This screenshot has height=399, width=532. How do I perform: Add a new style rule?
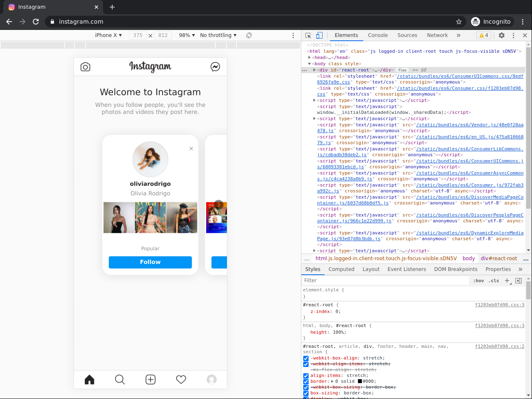(x=507, y=281)
